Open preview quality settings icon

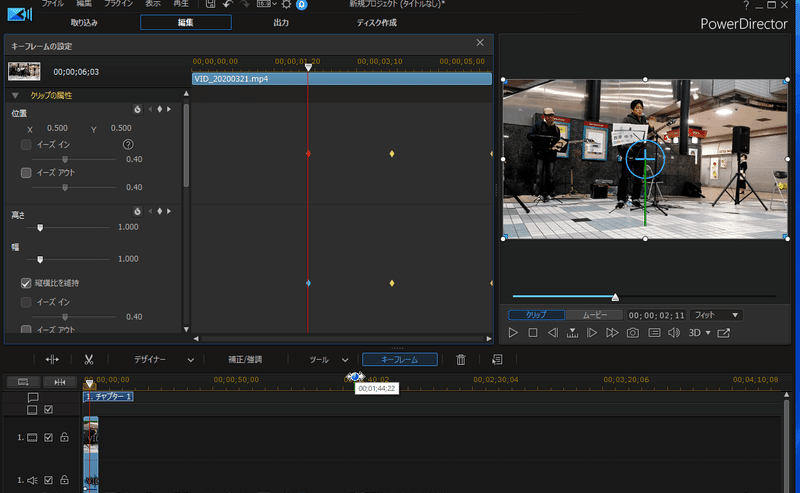pos(654,333)
